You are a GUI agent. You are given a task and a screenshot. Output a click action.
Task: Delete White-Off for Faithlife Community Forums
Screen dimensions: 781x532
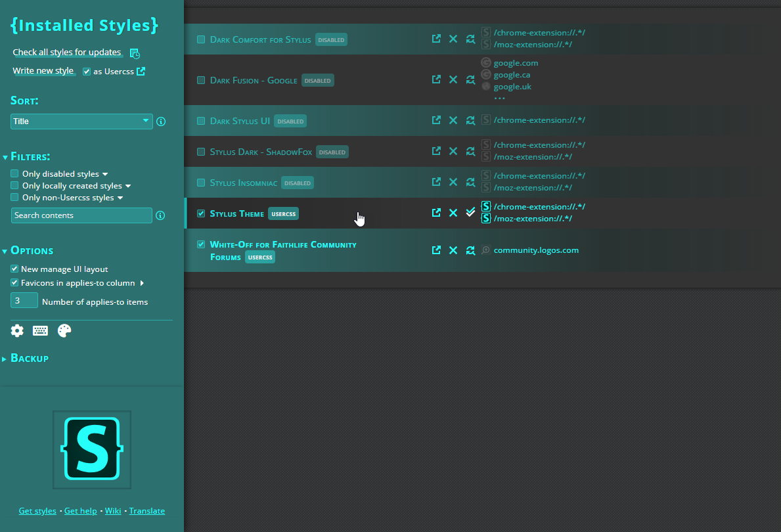tap(453, 250)
